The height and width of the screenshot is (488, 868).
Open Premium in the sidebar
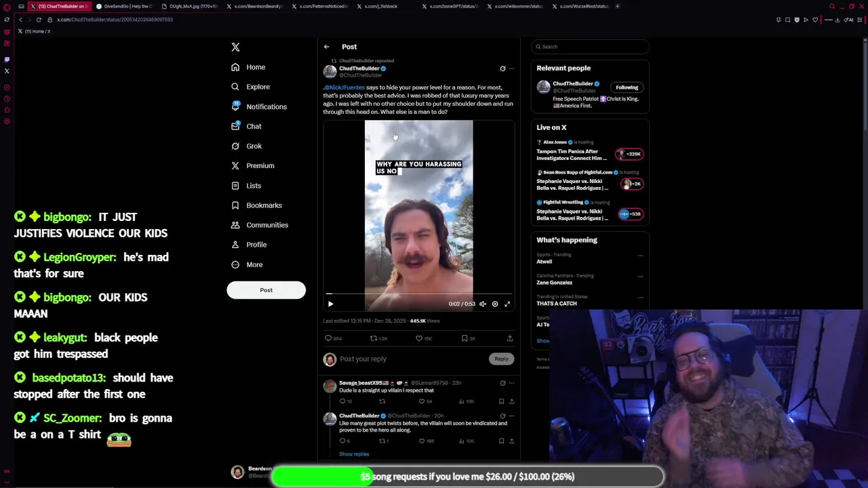click(x=253, y=165)
